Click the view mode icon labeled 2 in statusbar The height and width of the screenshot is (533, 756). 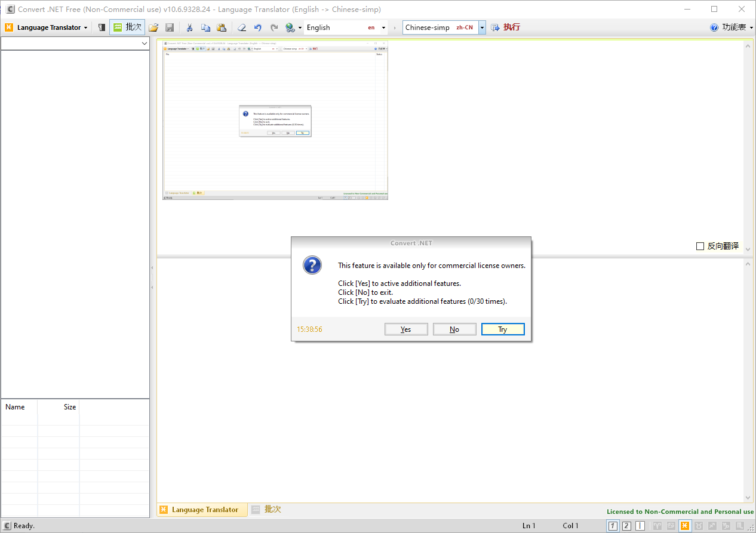(626, 525)
